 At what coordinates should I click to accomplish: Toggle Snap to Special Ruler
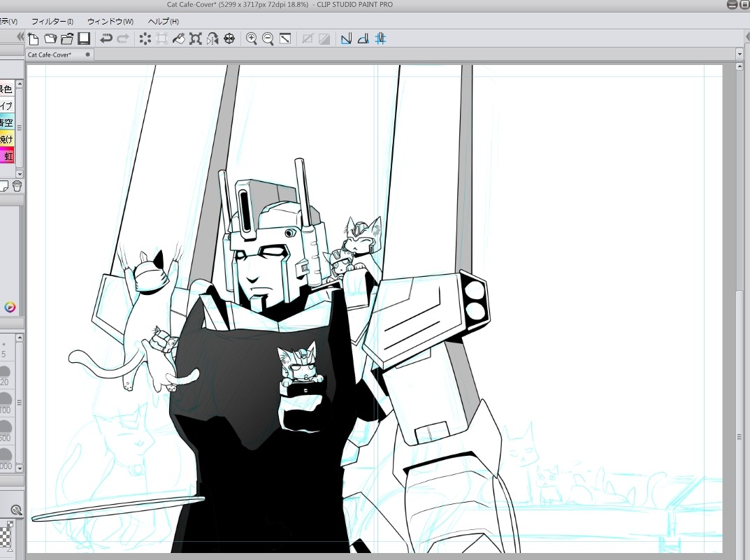(363, 38)
